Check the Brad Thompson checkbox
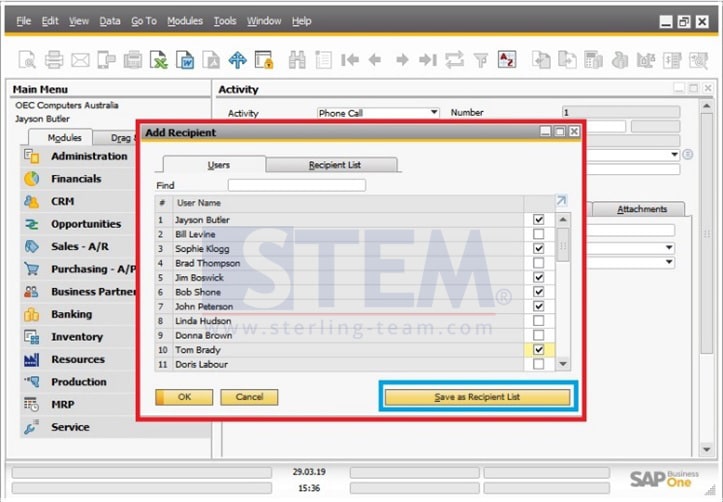The height and width of the screenshot is (502, 723). tap(539, 263)
